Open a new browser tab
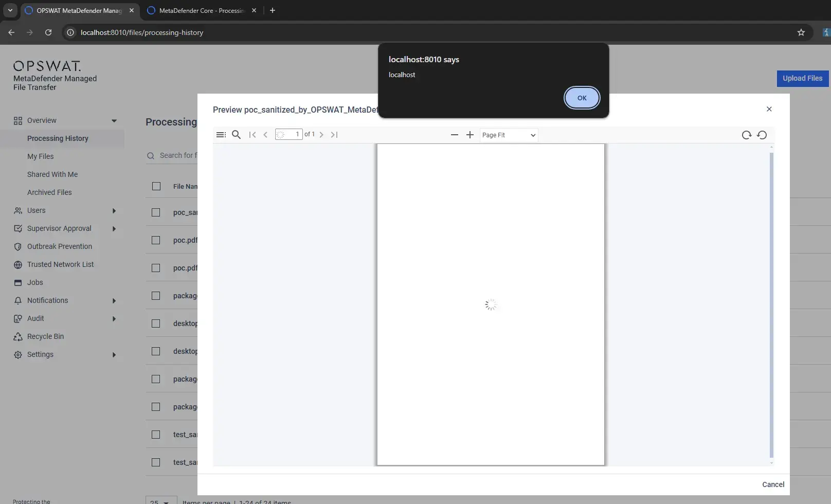 [x=273, y=10]
